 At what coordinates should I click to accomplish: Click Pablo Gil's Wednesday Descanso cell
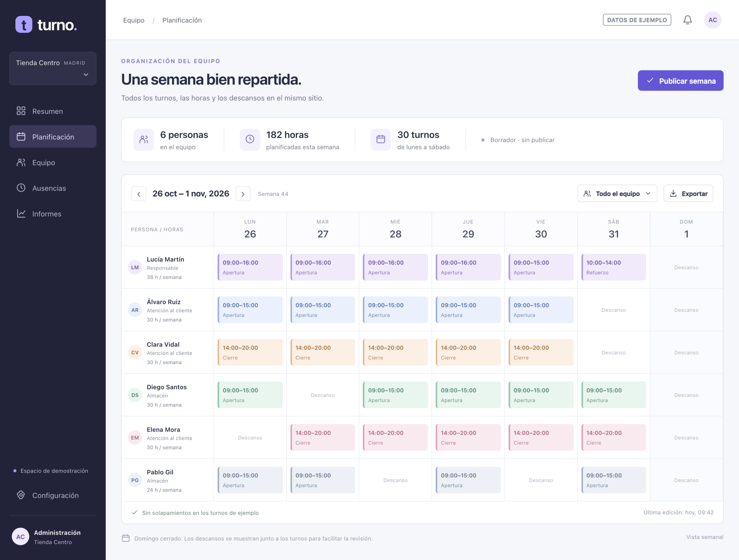[x=395, y=480]
